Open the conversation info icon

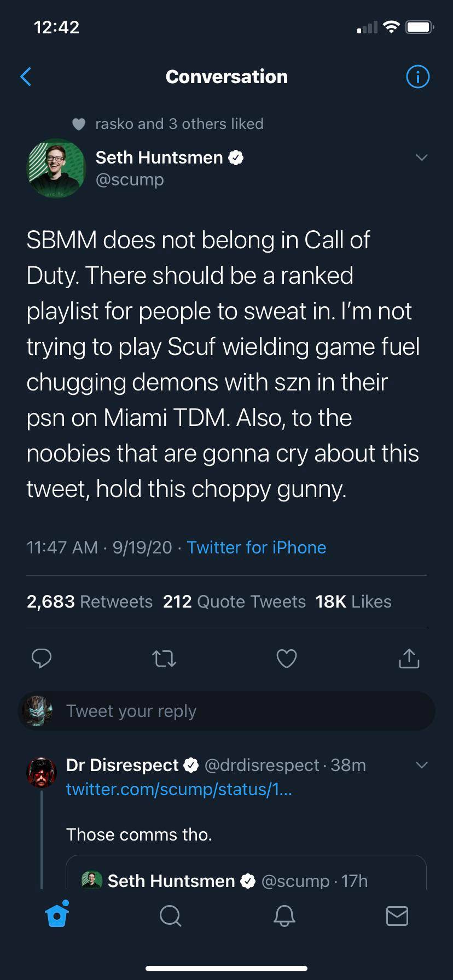coord(417,77)
